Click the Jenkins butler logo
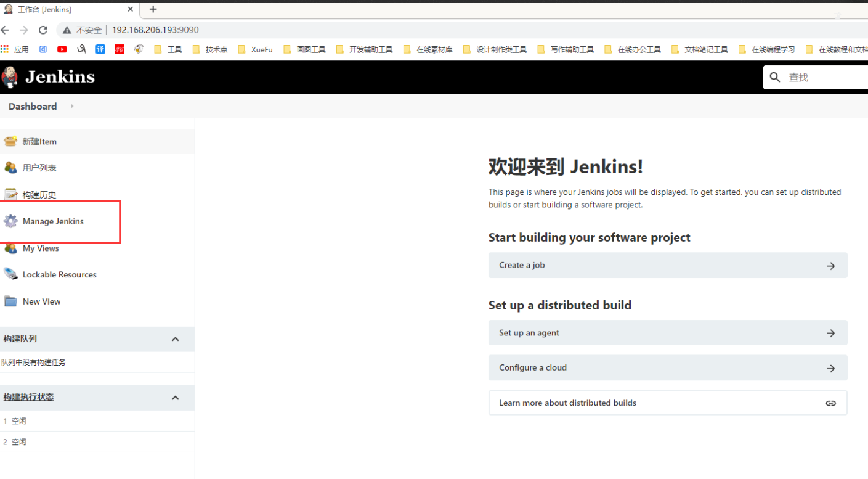The width and height of the screenshot is (868, 479). pos(10,76)
